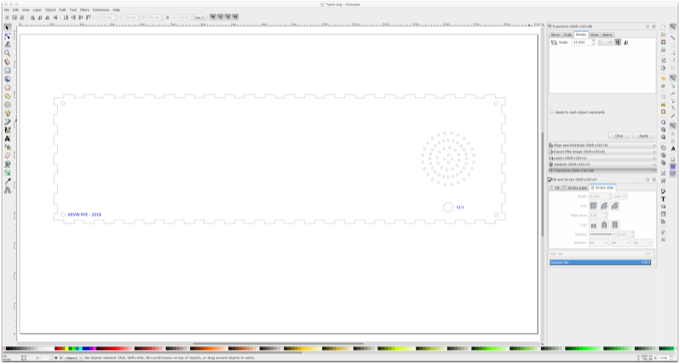Select the Gradient tool
Image resolution: width=680 pixels, height=364 pixels.
coord(7,173)
